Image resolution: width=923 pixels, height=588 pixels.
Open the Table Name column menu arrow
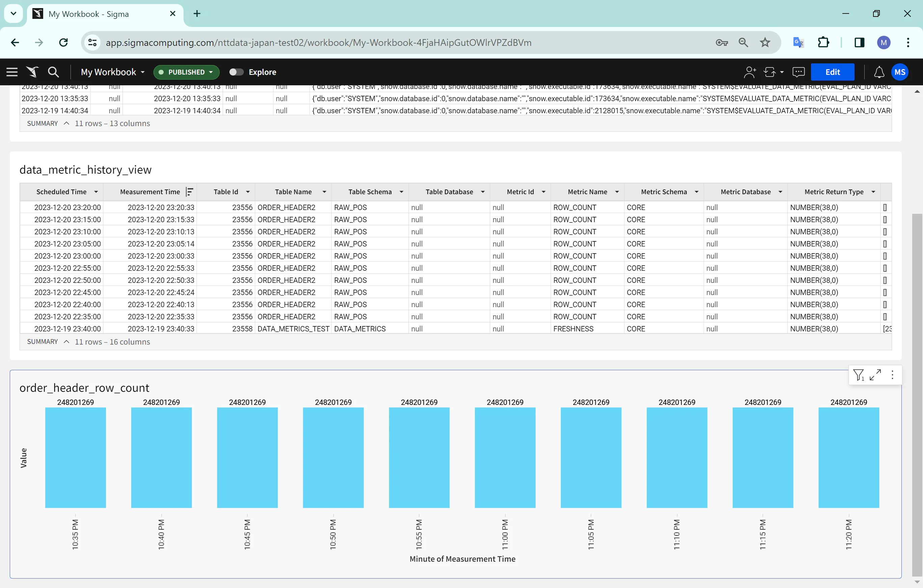(324, 192)
